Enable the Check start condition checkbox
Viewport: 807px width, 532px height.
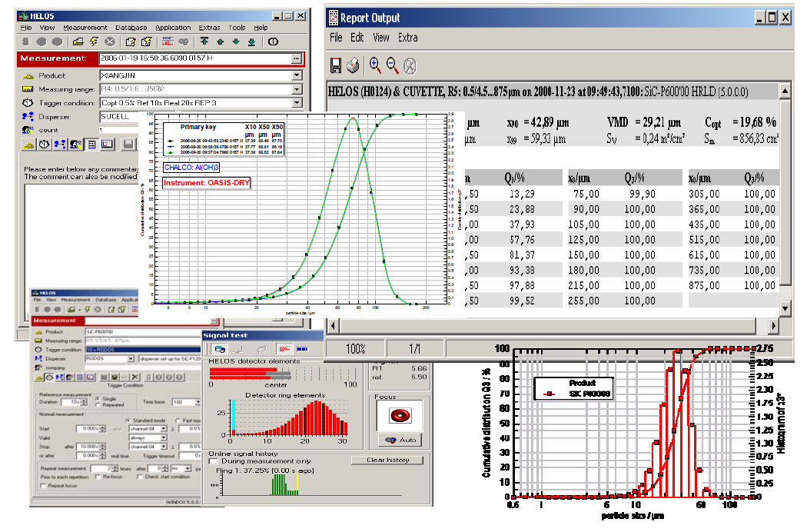tap(140, 477)
